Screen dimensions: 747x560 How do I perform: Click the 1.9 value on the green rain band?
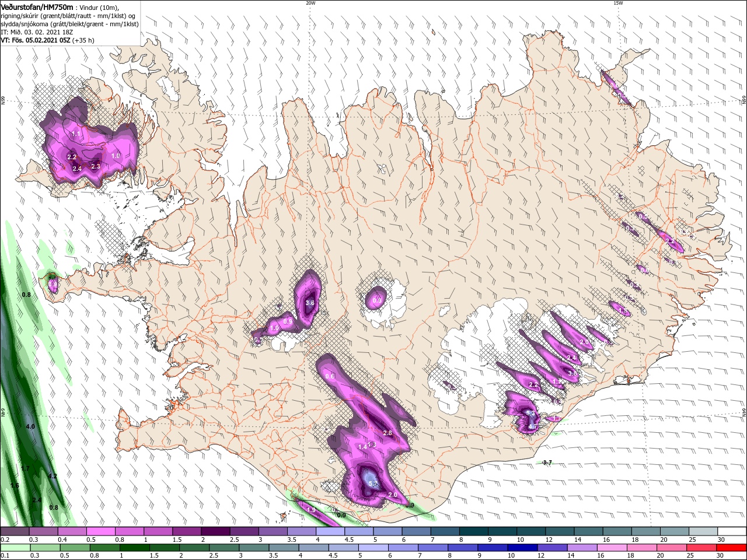[311, 510]
